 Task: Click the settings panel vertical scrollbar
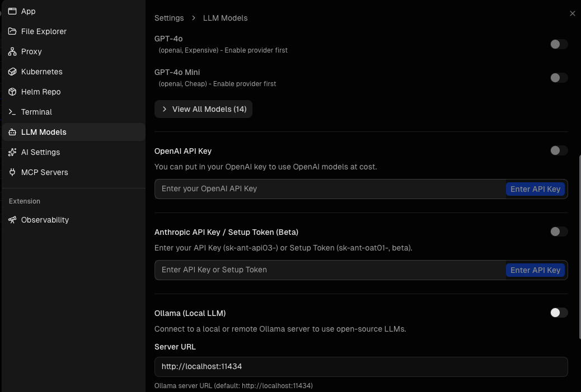click(x=580, y=247)
